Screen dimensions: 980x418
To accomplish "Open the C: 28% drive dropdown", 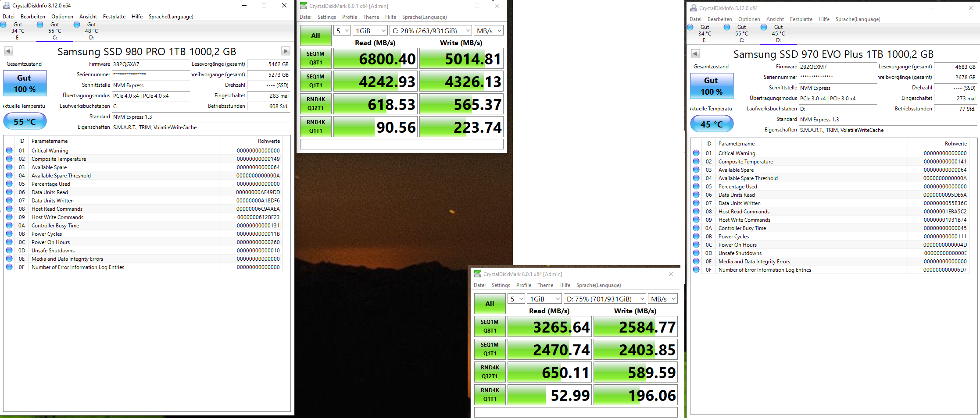I will pyautogui.click(x=431, y=31).
